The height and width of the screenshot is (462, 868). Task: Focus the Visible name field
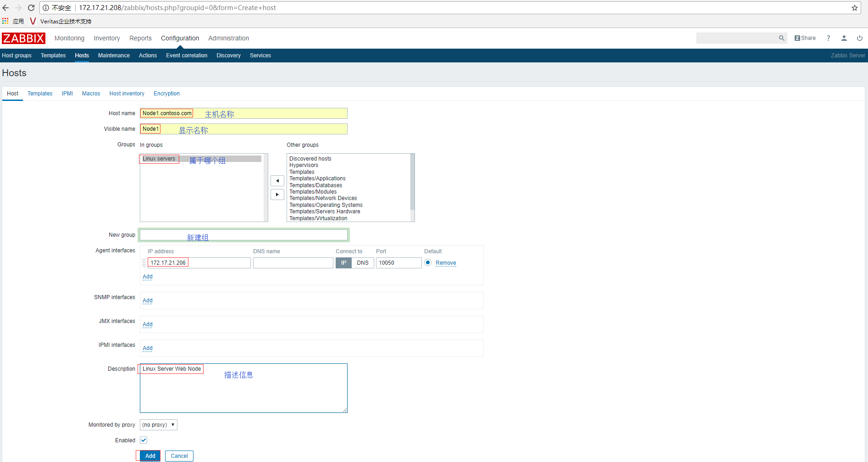(x=243, y=129)
